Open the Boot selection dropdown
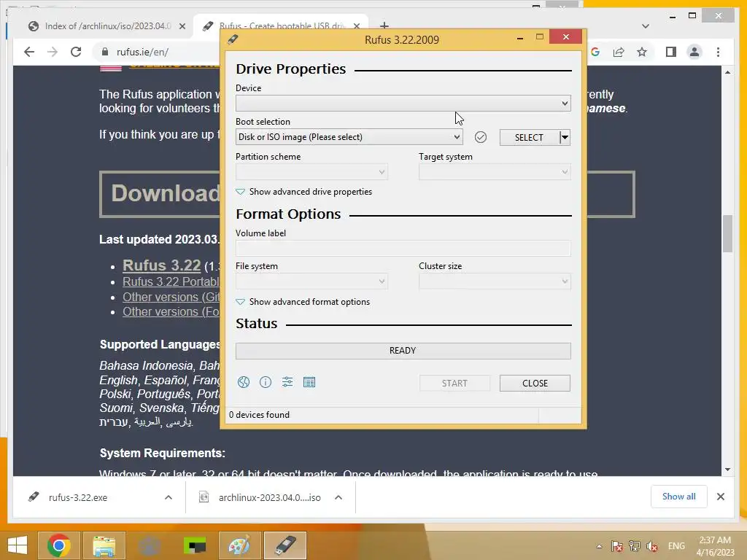The height and width of the screenshot is (560, 747). [349, 137]
